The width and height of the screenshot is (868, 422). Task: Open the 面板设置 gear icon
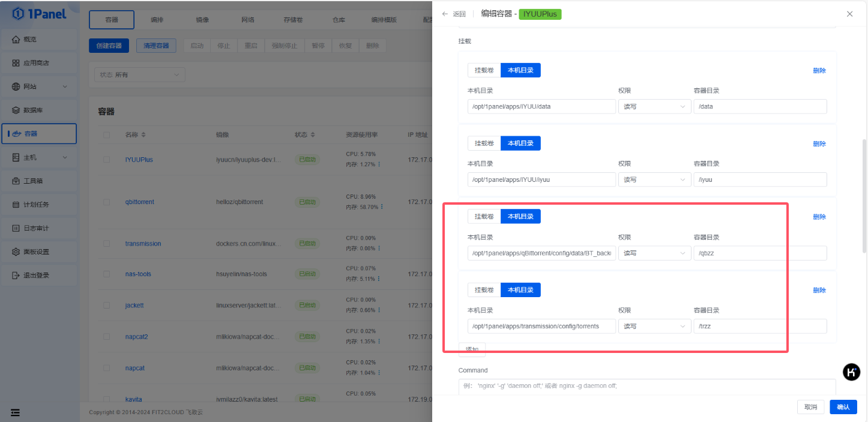[x=16, y=252]
